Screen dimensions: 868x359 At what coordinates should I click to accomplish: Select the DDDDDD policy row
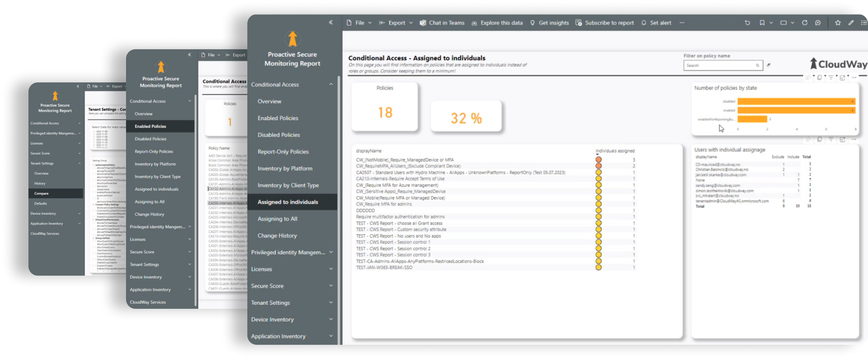(x=495, y=211)
